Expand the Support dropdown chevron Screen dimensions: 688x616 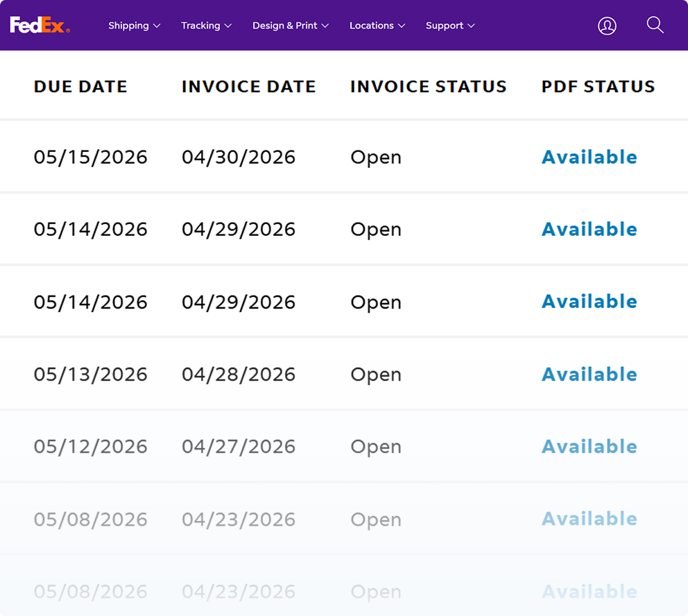click(471, 26)
